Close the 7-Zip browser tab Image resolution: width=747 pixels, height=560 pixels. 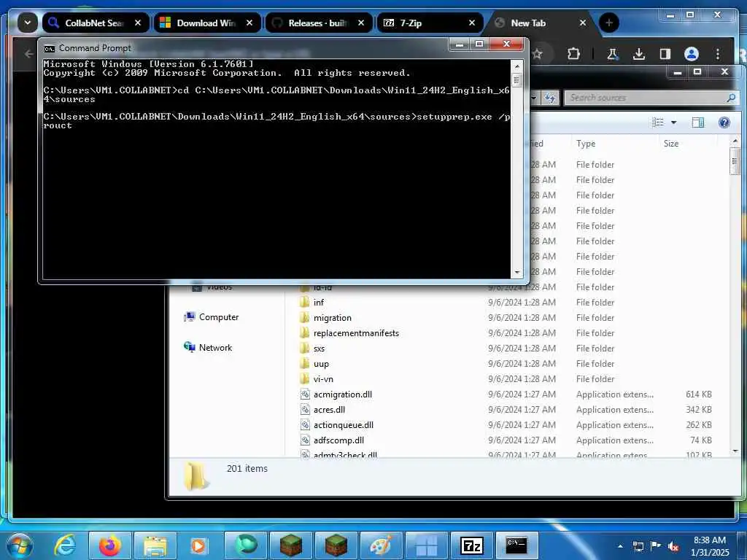click(472, 23)
